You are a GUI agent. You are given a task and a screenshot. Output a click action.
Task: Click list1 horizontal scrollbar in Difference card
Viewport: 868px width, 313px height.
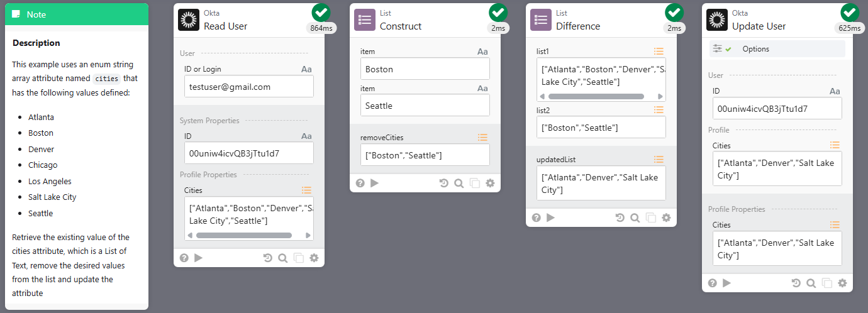tap(596, 97)
